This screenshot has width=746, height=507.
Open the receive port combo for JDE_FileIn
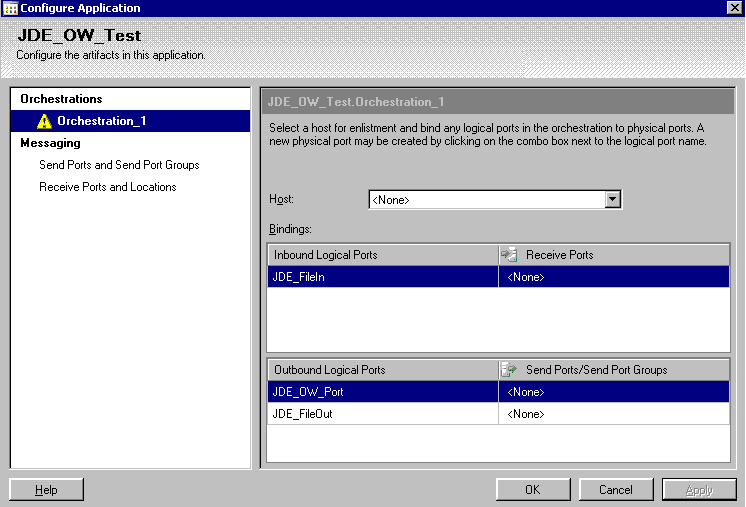(614, 277)
